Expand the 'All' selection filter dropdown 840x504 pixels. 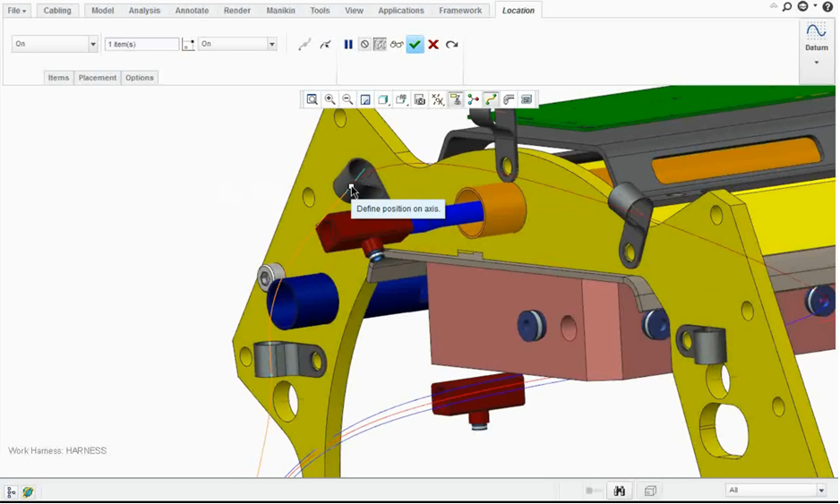(820, 490)
